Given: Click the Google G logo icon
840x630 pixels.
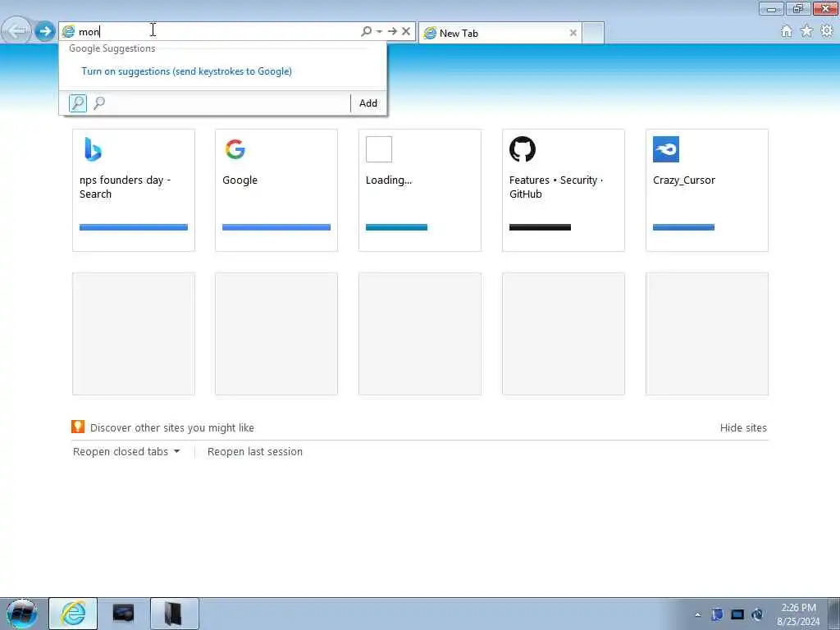Looking at the screenshot, I should pyautogui.click(x=235, y=149).
